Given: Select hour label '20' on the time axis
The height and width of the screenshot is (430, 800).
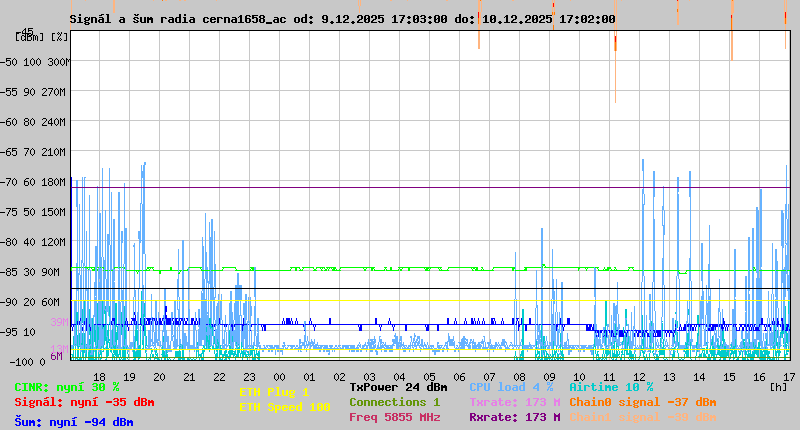Looking at the screenshot, I should [160, 377].
